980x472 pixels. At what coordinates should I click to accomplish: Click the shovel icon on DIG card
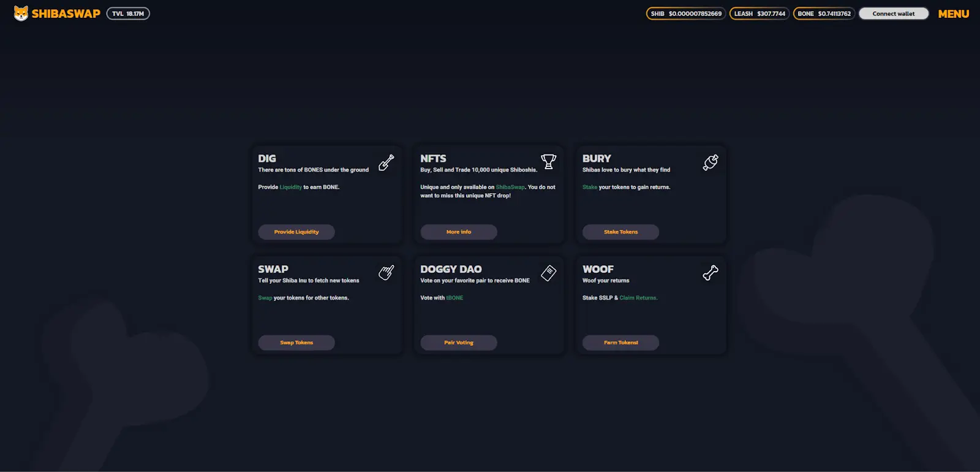386,162
